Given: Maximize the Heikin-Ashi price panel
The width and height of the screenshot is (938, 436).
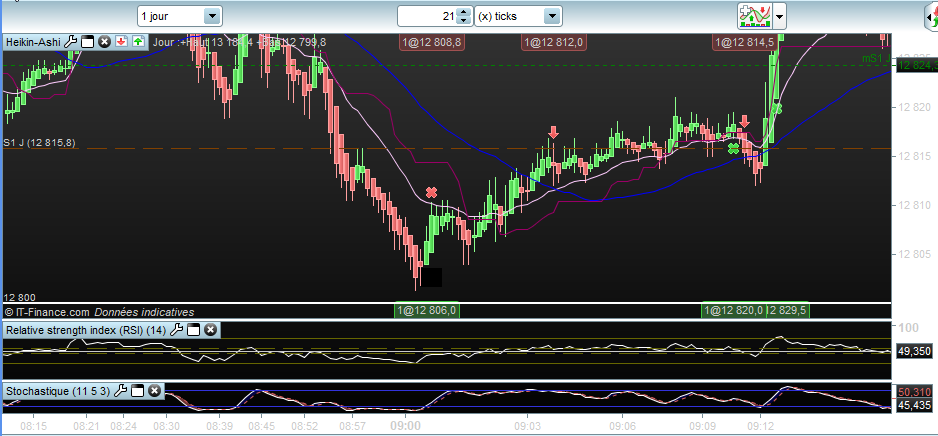Looking at the screenshot, I should [87, 42].
